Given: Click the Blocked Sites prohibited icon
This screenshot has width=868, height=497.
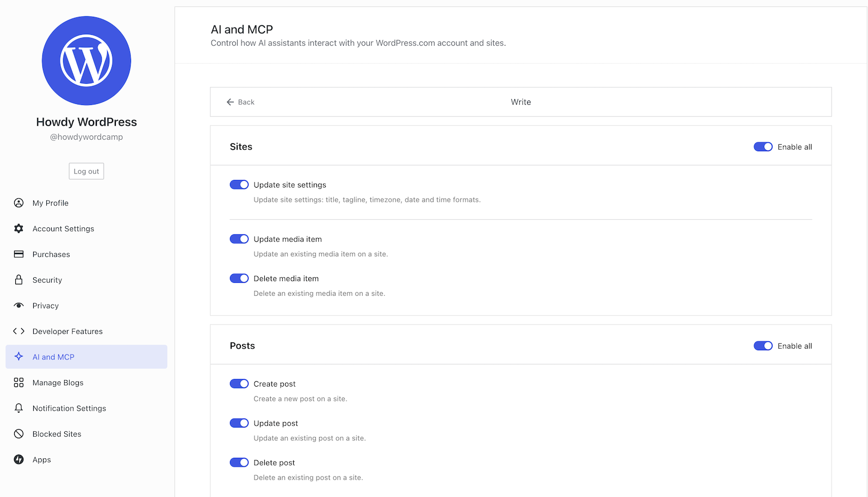Looking at the screenshot, I should [18, 433].
